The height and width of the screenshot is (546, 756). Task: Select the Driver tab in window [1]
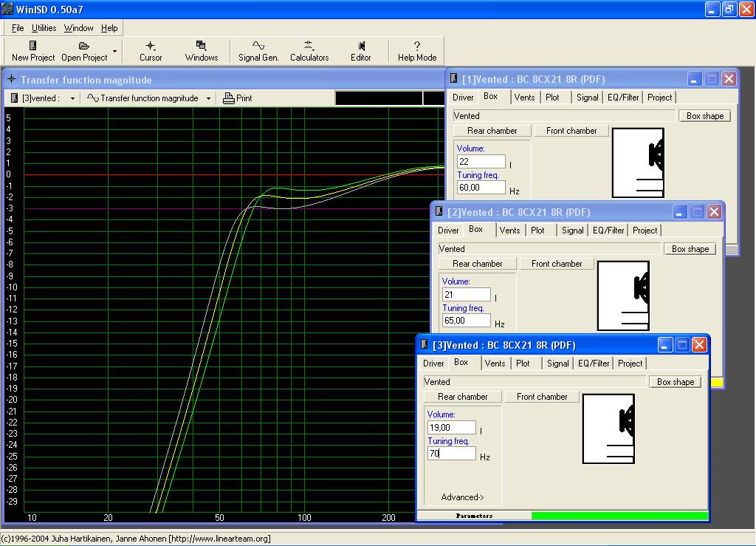click(463, 97)
